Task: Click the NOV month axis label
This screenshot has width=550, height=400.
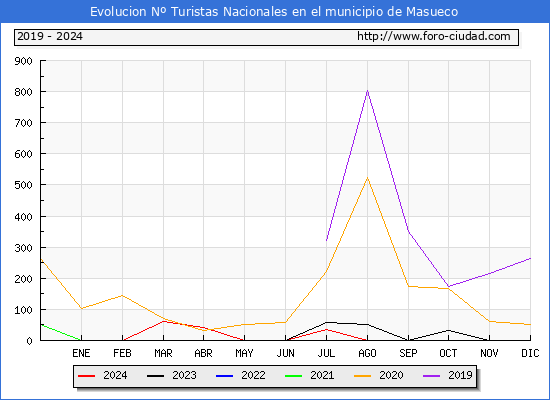Action: pyautogui.click(x=489, y=353)
